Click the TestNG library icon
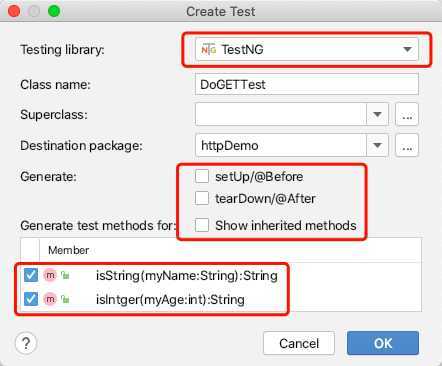 pos(209,49)
